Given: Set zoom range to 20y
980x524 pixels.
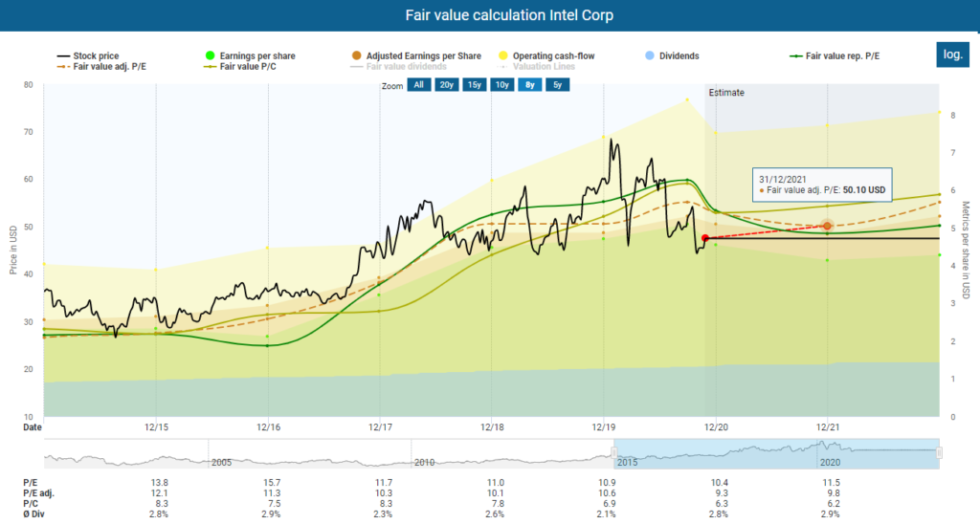Looking at the screenshot, I should tap(446, 85).
